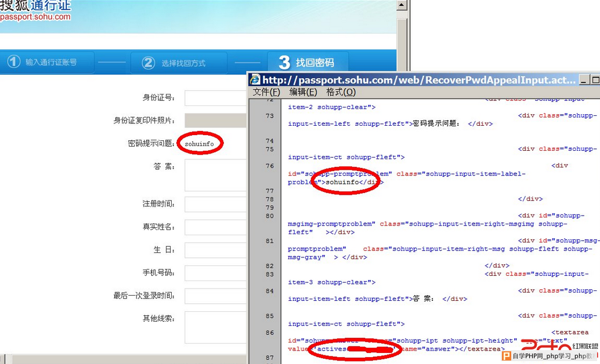Click step 2 选择找回方式

coord(179,63)
